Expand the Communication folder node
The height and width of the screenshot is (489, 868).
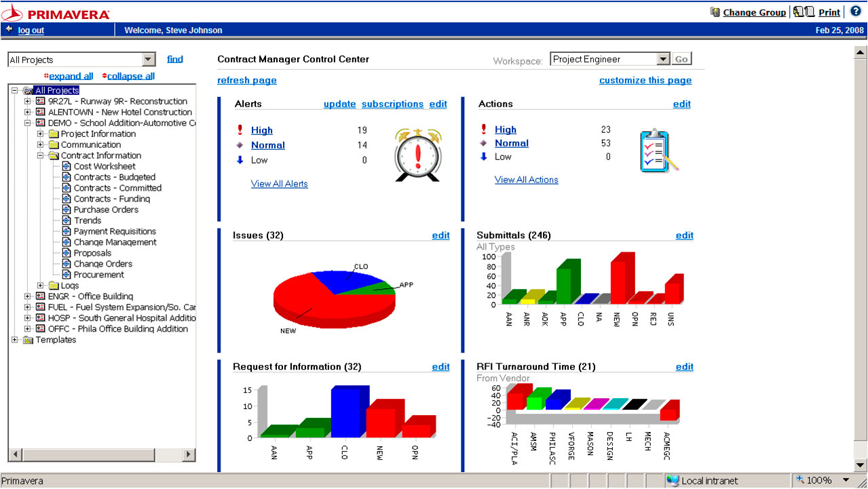(41, 144)
